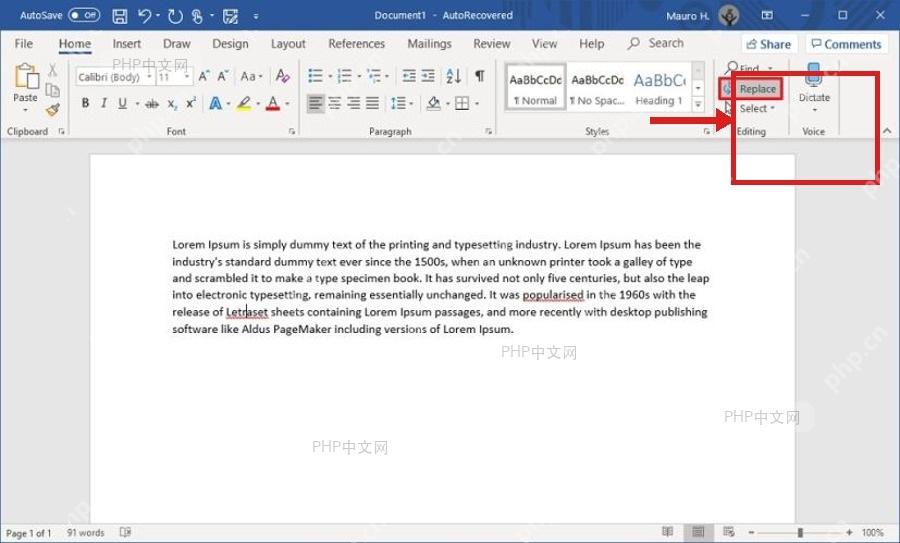
Task: Apply red font color
Action: click(273, 103)
